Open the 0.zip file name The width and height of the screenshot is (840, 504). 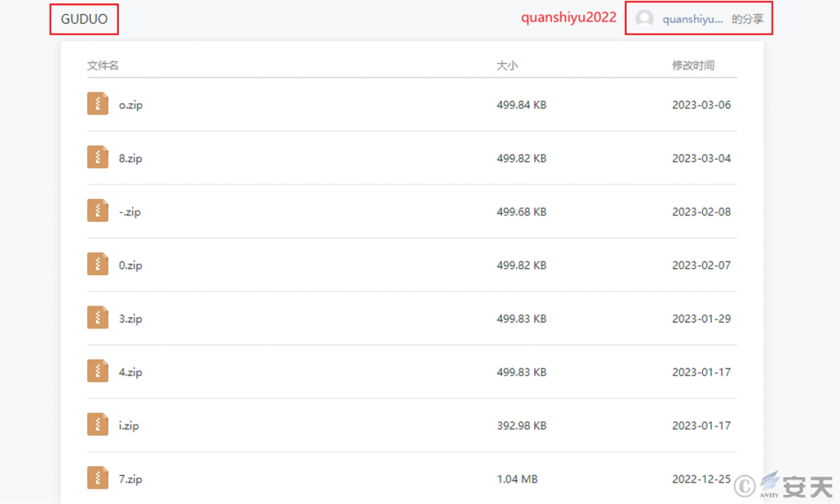130,266
